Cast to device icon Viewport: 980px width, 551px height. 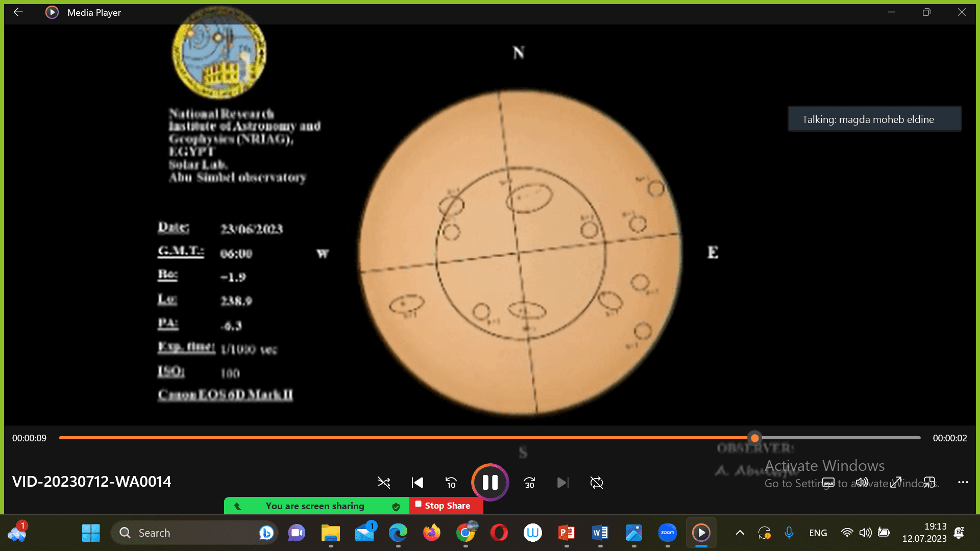pyautogui.click(x=929, y=483)
